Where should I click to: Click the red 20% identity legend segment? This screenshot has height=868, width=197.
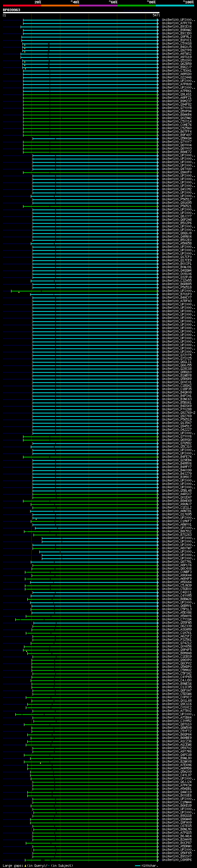[22, 6]
